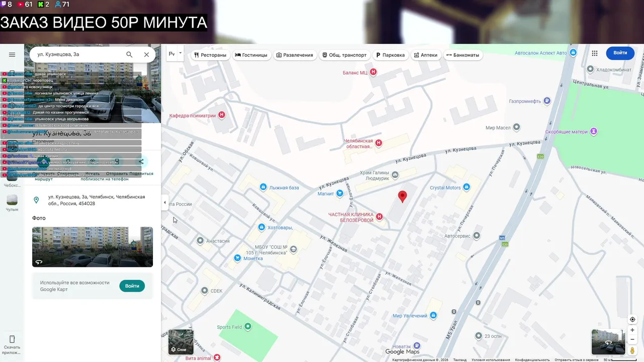Select the Гостиницы filter chip
This screenshot has width=644, height=362.
[x=251, y=55]
